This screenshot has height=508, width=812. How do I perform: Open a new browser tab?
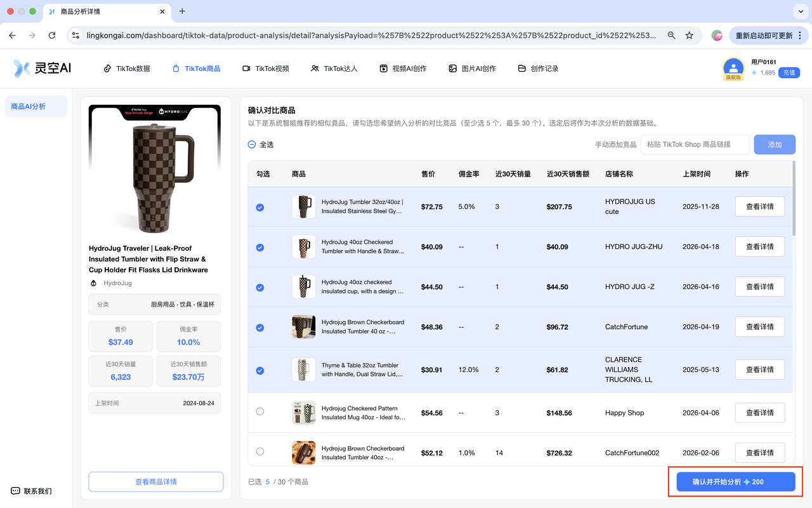[x=182, y=11]
